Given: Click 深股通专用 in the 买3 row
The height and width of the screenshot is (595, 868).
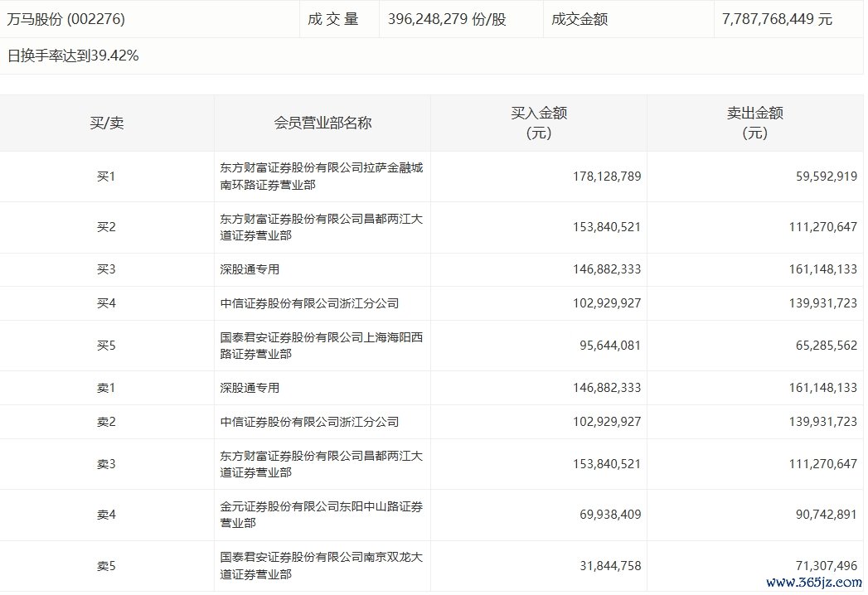Looking at the screenshot, I should tap(250, 269).
